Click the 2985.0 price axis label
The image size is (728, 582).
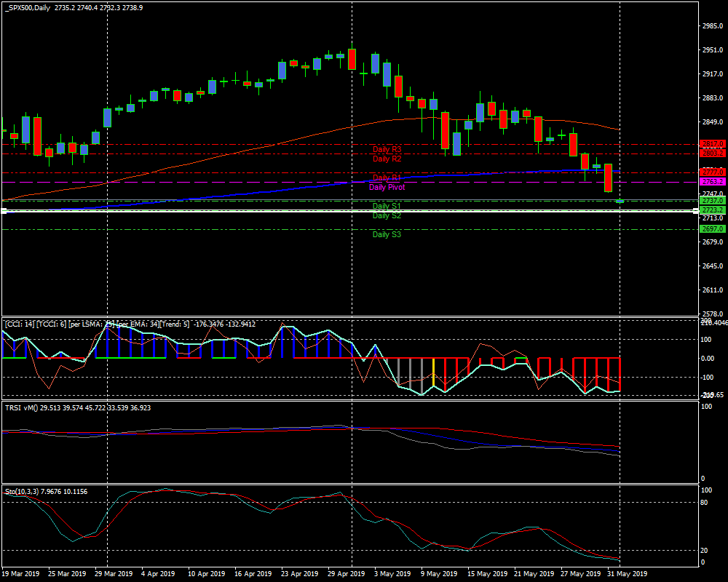711,26
